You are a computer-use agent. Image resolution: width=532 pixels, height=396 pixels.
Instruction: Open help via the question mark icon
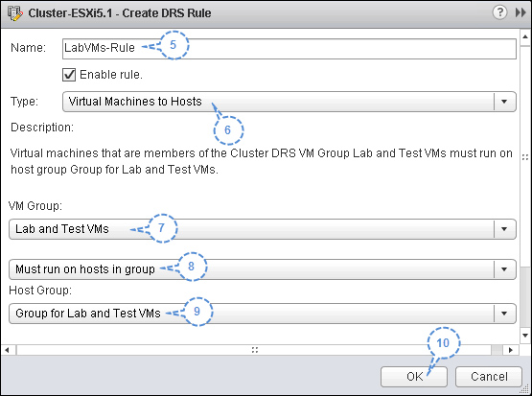(499, 12)
